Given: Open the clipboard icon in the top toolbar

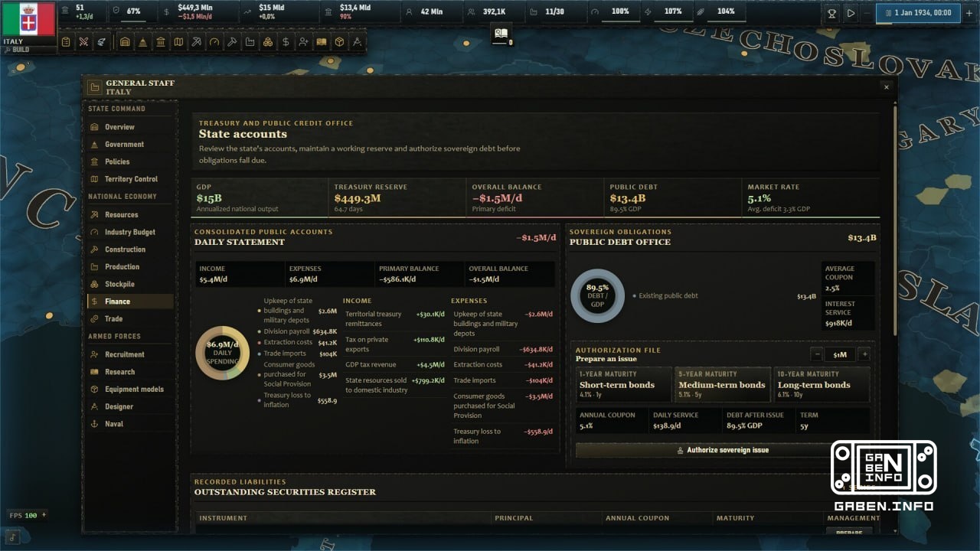Looking at the screenshot, I should pos(66,42).
